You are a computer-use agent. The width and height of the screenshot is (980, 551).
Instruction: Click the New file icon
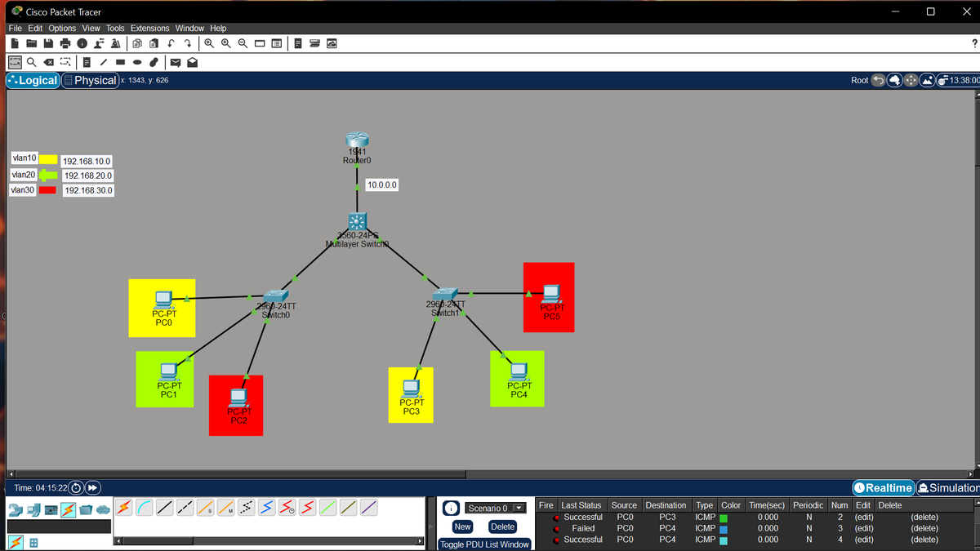[x=15, y=43]
